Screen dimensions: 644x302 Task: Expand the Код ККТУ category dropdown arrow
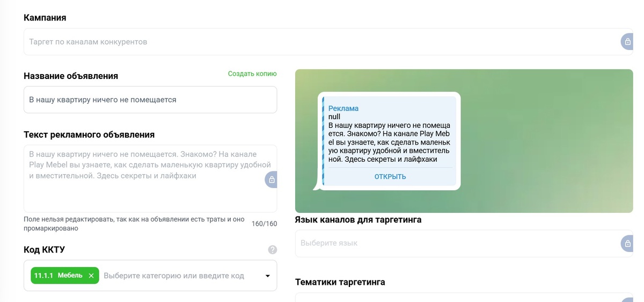268,276
